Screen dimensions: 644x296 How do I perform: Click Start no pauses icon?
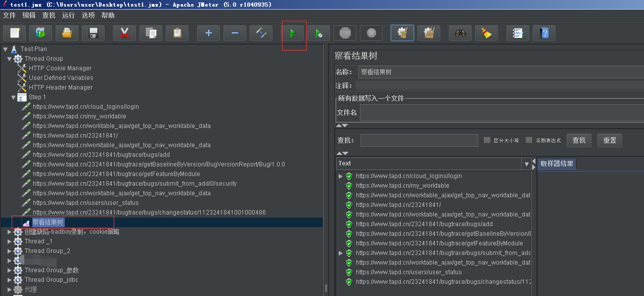coord(318,33)
